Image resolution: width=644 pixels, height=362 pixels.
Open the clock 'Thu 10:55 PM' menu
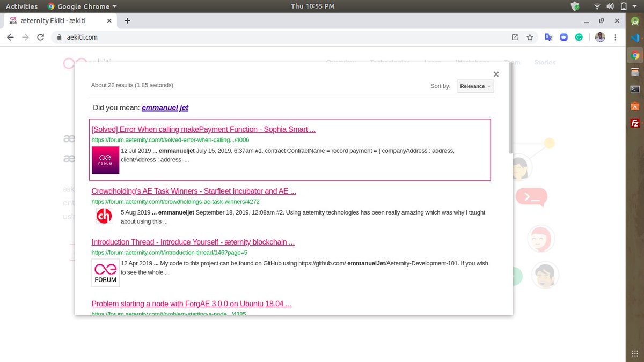coord(313,6)
